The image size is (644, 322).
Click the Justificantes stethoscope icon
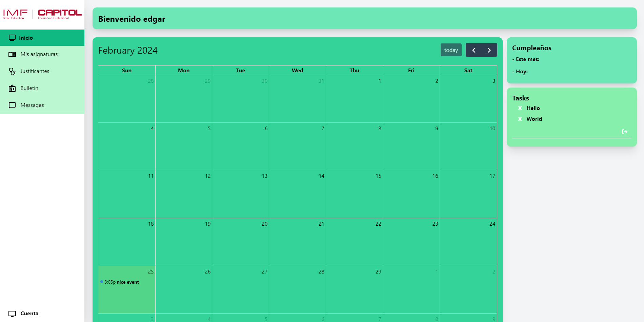tap(12, 71)
